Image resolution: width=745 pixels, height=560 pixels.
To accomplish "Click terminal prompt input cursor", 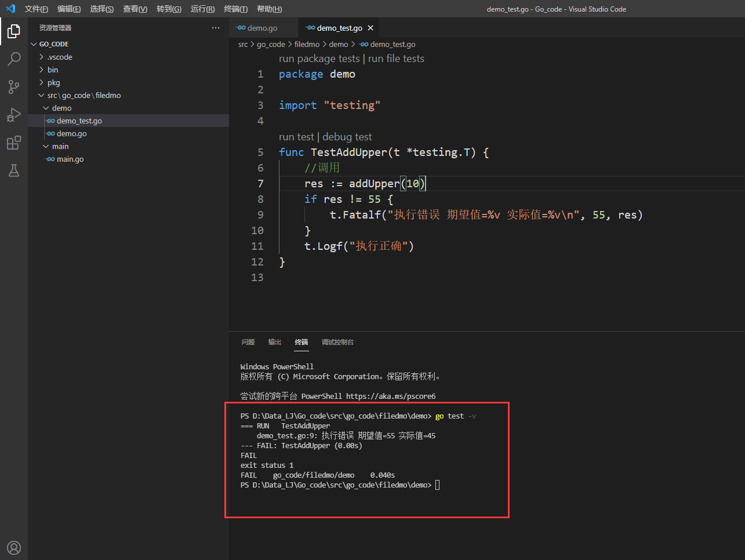I will 438,485.
